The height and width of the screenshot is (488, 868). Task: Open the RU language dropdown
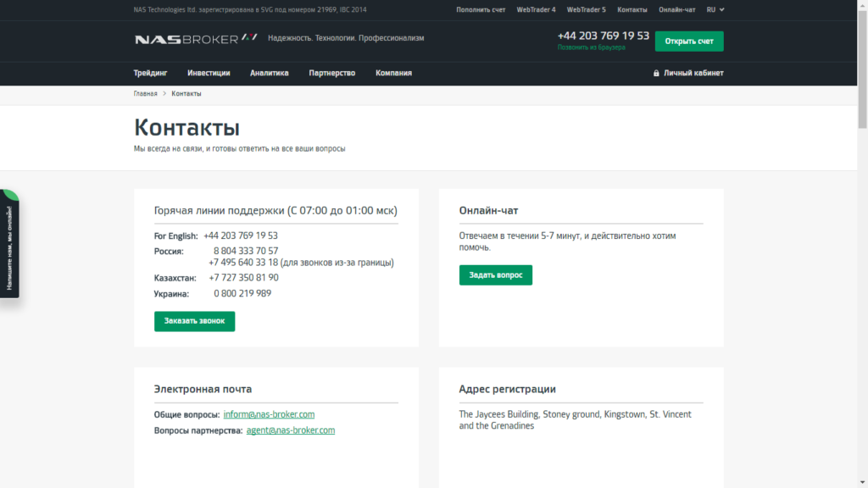pos(715,9)
